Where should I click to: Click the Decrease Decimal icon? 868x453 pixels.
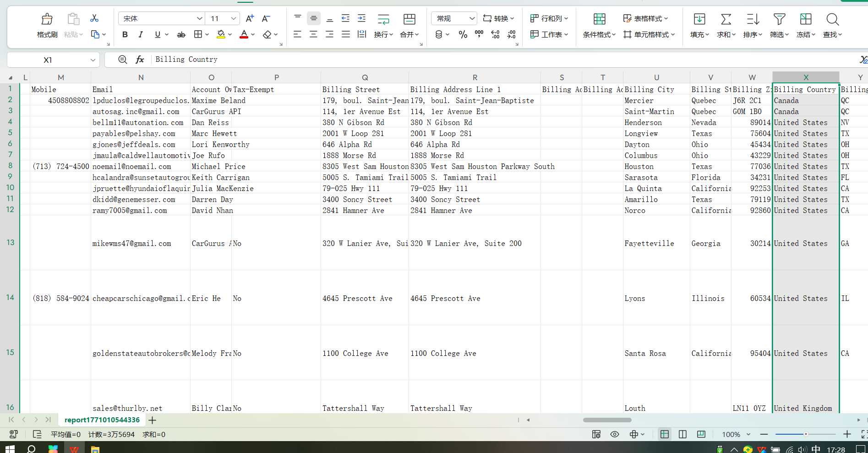click(x=511, y=34)
